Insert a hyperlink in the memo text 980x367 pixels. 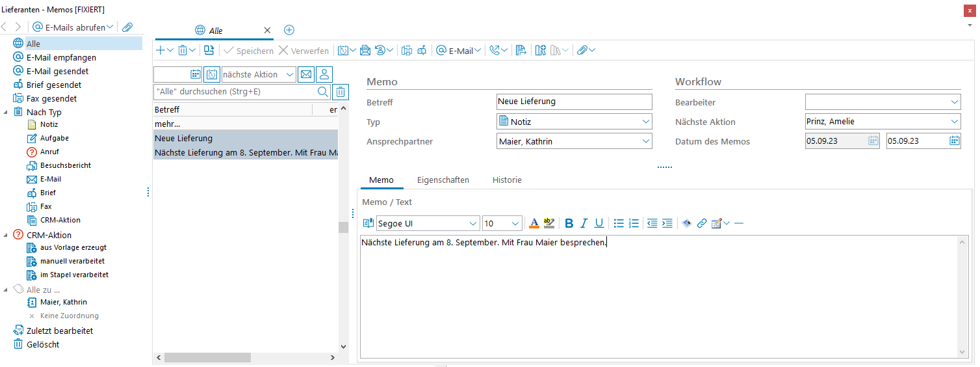click(x=702, y=223)
